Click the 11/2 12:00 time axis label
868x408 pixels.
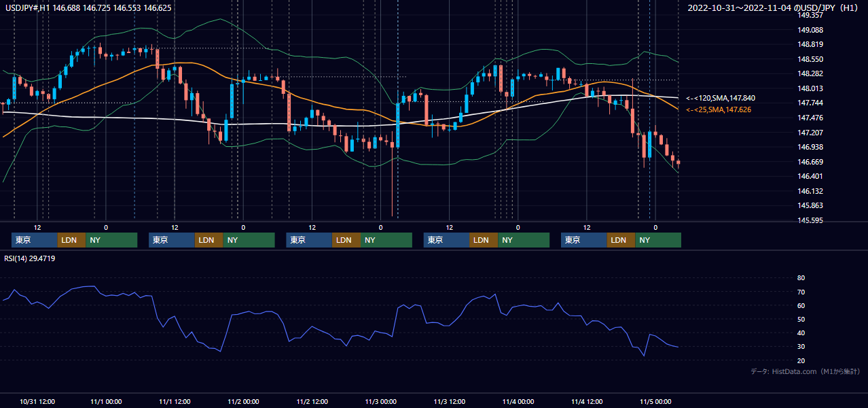pyautogui.click(x=312, y=401)
